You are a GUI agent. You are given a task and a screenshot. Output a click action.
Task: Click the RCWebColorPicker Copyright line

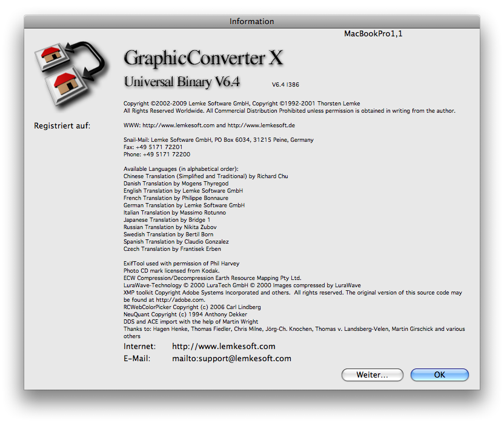pyautogui.click(x=192, y=307)
